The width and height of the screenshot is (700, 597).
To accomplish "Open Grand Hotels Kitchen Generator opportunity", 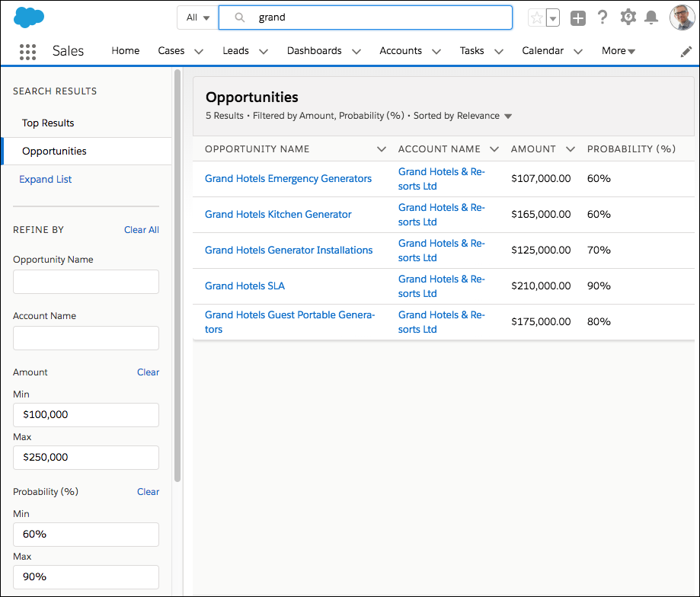I will click(278, 214).
